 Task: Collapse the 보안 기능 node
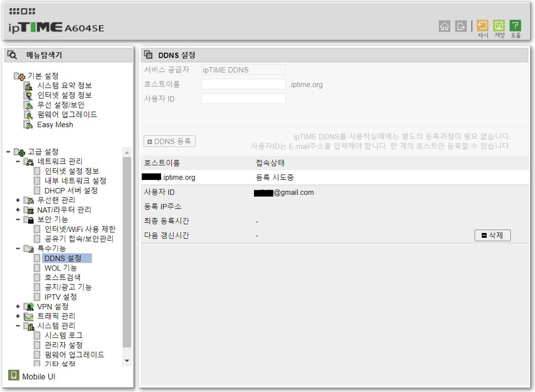coord(18,219)
